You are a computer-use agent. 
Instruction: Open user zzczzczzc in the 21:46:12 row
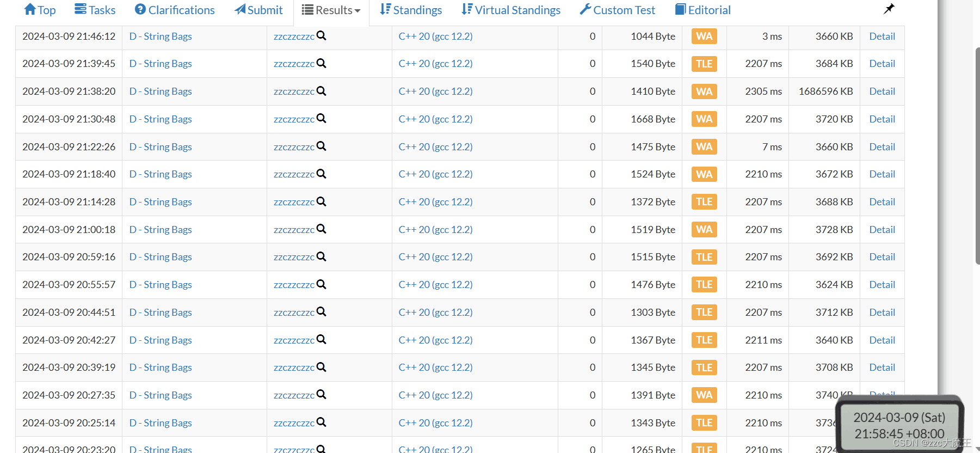click(294, 36)
